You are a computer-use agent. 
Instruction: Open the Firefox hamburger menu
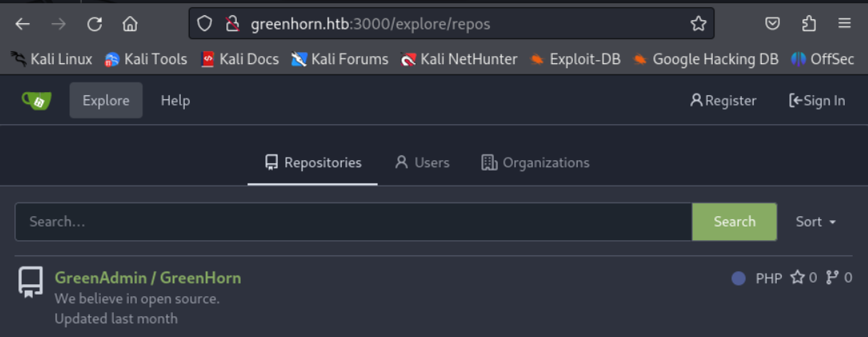844,24
